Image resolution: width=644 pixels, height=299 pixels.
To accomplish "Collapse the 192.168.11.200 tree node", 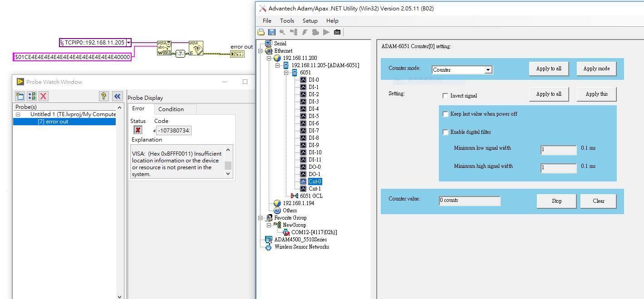I will pyautogui.click(x=269, y=58).
